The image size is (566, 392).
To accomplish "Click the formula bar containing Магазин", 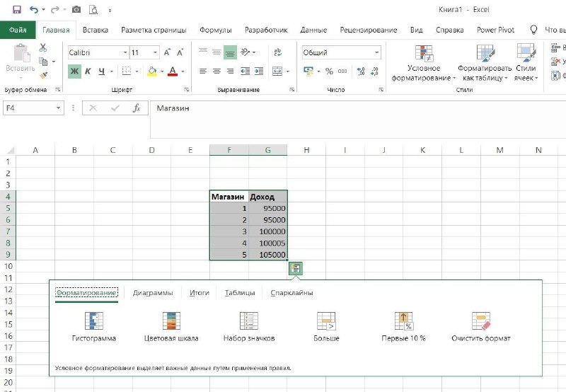I will pos(357,119).
